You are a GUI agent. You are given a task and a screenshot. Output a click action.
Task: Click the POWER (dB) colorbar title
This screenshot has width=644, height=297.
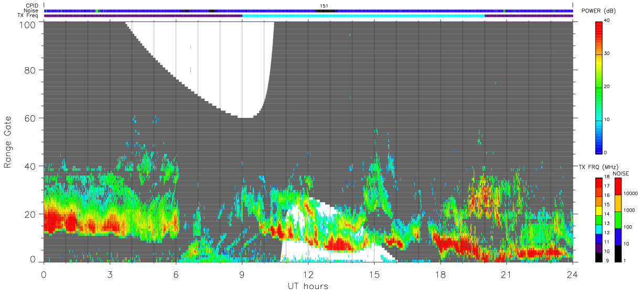pyautogui.click(x=598, y=11)
